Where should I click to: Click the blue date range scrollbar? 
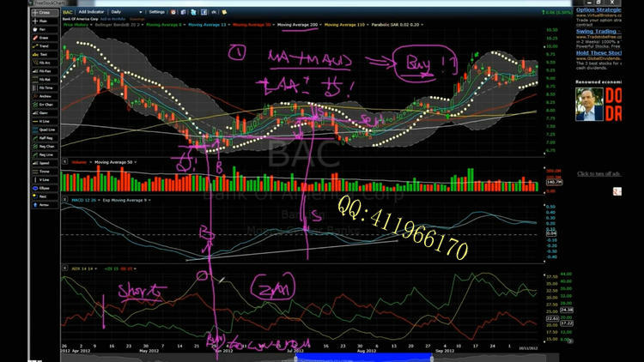pyautogui.click(x=363, y=359)
